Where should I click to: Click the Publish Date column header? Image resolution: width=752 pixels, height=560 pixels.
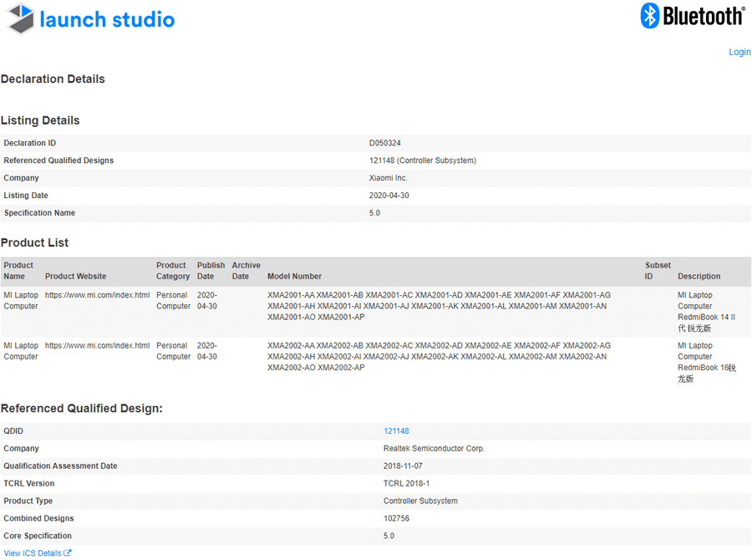point(211,271)
